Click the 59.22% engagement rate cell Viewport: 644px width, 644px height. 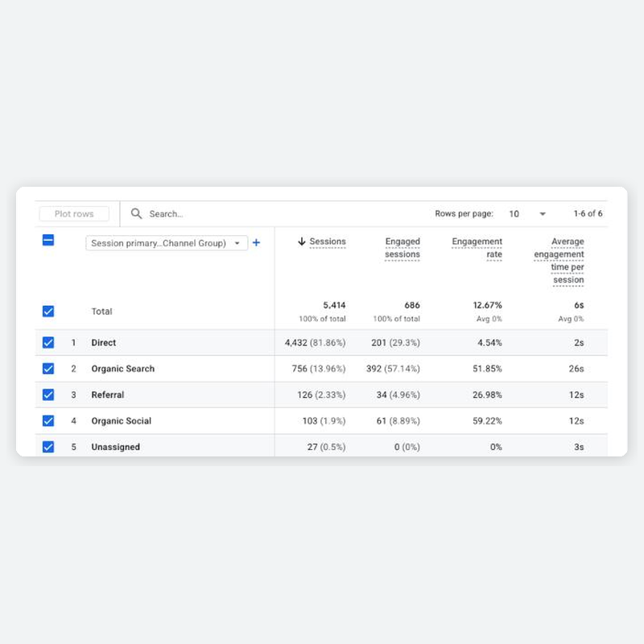pyautogui.click(x=487, y=421)
